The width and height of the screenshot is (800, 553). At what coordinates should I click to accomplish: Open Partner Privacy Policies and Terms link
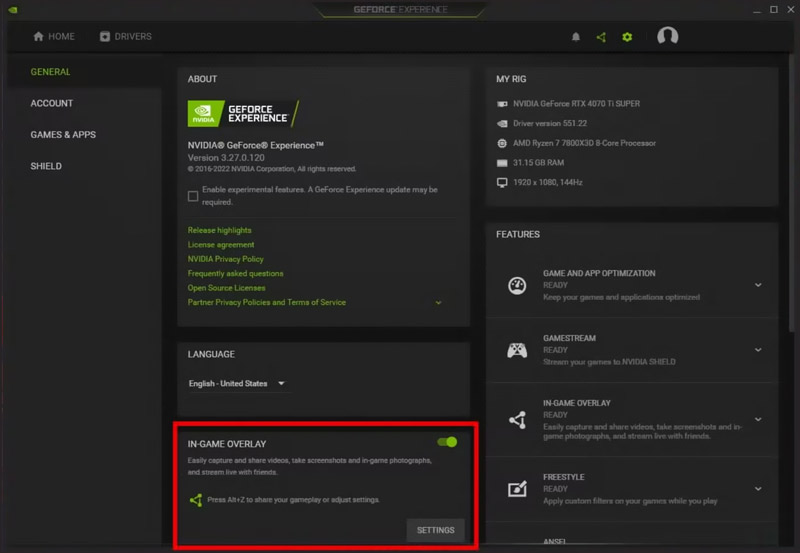[267, 303]
